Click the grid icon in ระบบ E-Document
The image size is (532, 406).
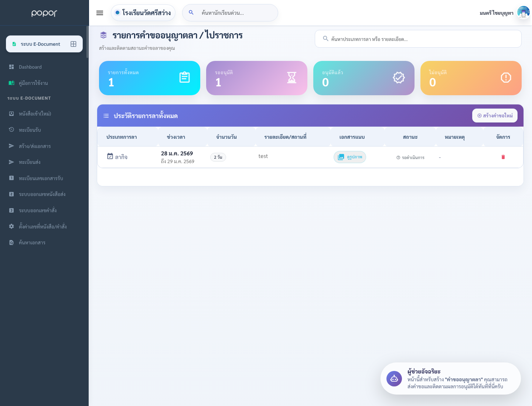click(x=74, y=44)
